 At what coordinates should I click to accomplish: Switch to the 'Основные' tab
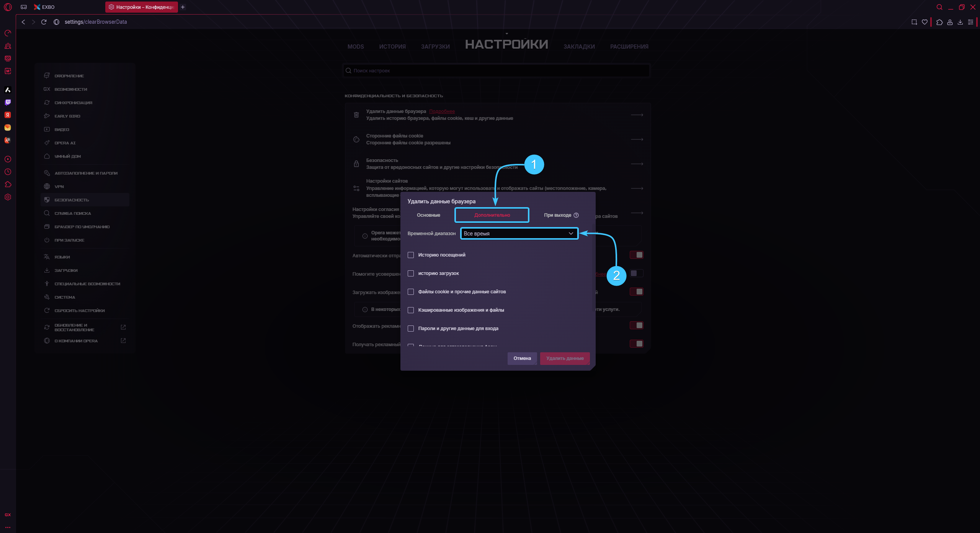[428, 215]
